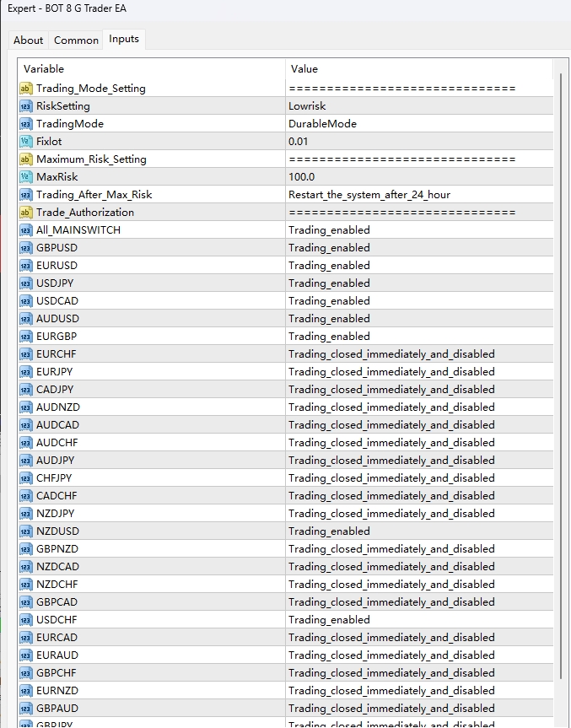Open the RiskSetting Lowrisk value dropdown
The width and height of the screenshot is (571, 728).
[x=419, y=106]
